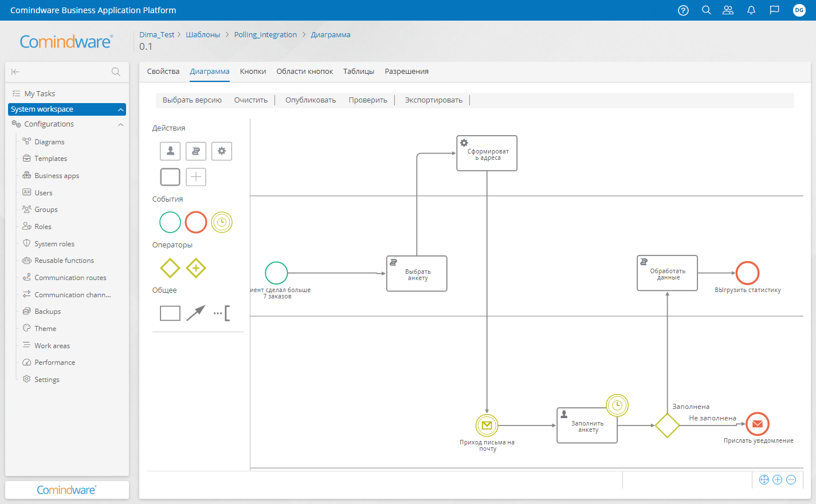The width and height of the screenshot is (816, 504).
Task: Open Settings in the sidebar
Action: pos(46,380)
